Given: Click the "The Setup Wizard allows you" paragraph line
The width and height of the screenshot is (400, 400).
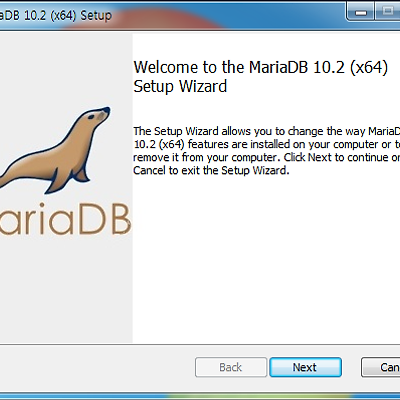Looking at the screenshot, I should tap(267, 131).
